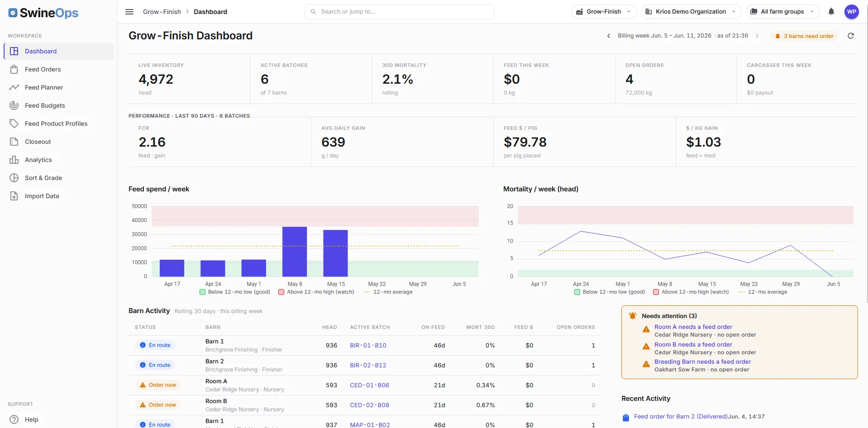The width and height of the screenshot is (868, 428).
Task: Click the Grow-Finish breadcrumb link
Action: 162,12
